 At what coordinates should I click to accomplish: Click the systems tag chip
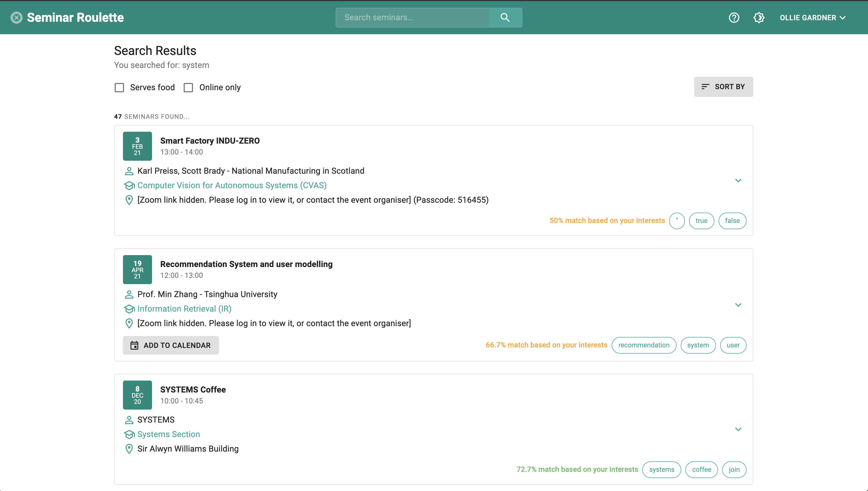pos(662,470)
